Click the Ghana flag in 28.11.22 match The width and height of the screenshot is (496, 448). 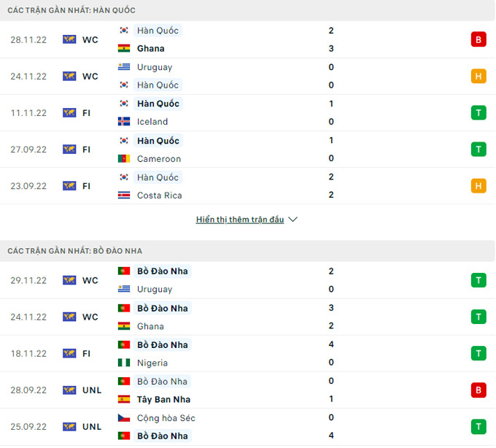click(x=124, y=49)
